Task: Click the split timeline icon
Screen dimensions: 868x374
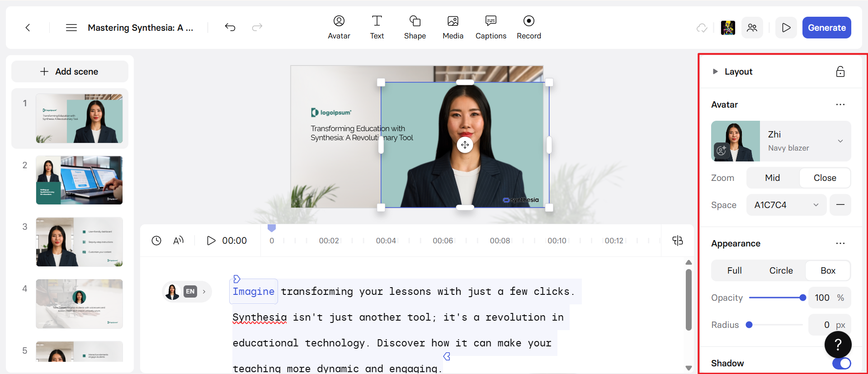Action: click(x=678, y=241)
